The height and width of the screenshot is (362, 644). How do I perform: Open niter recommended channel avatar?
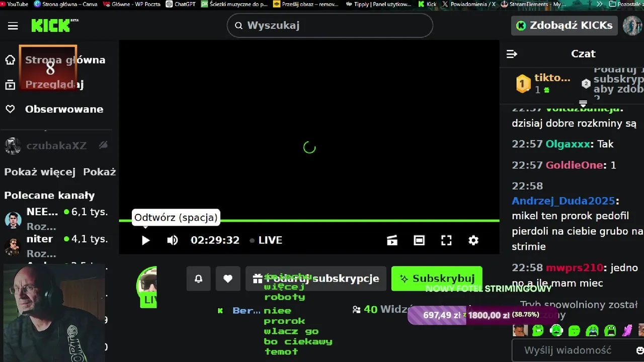pyautogui.click(x=13, y=246)
